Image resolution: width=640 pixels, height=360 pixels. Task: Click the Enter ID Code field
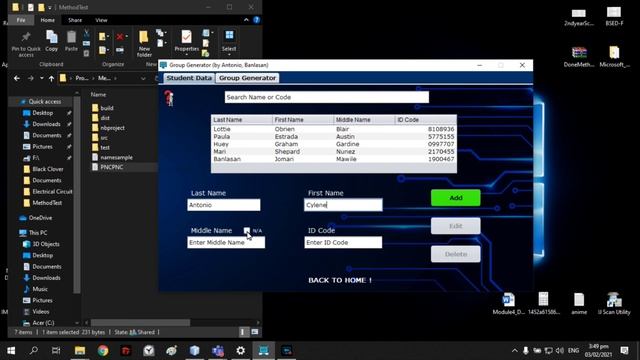point(343,242)
